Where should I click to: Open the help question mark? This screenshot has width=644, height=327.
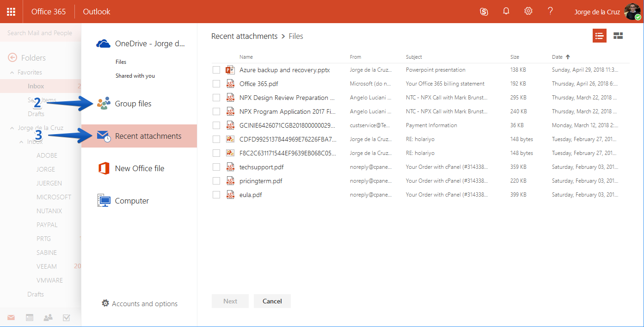click(x=550, y=11)
